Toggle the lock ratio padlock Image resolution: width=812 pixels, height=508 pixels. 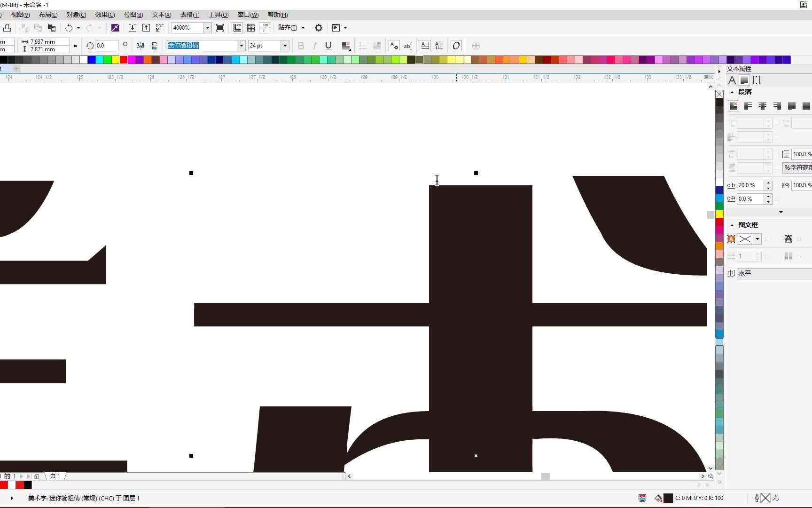click(75, 46)
